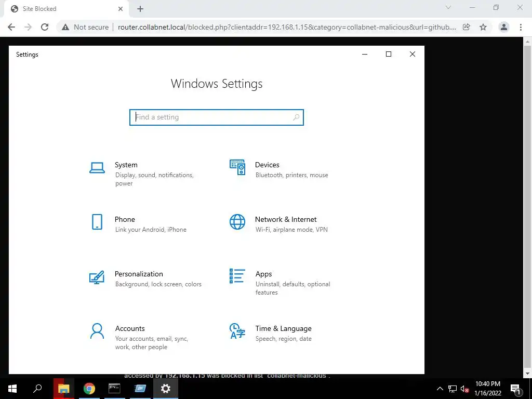
Task: Open the Personalization paintbrush icon
Action: click(97, 277)
